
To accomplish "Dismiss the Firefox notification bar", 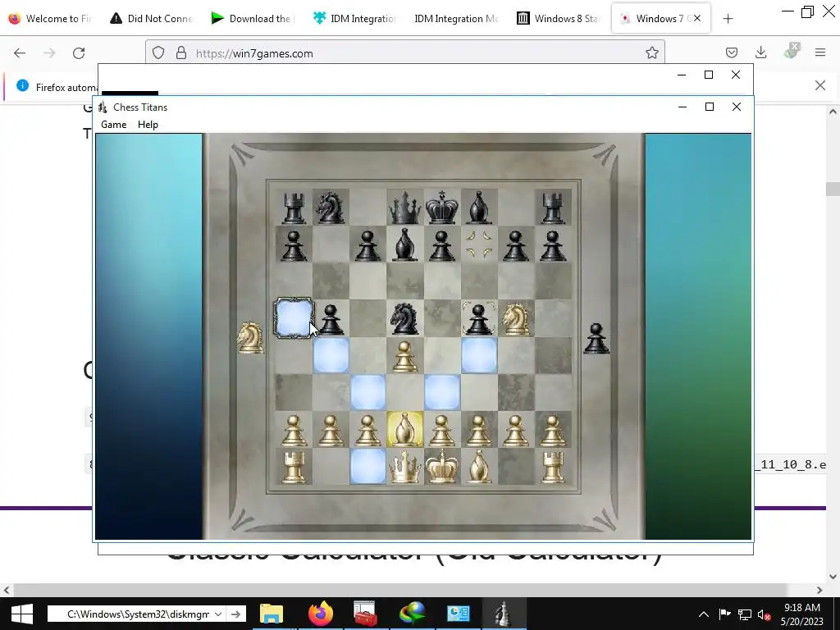I will pos(820,85).
